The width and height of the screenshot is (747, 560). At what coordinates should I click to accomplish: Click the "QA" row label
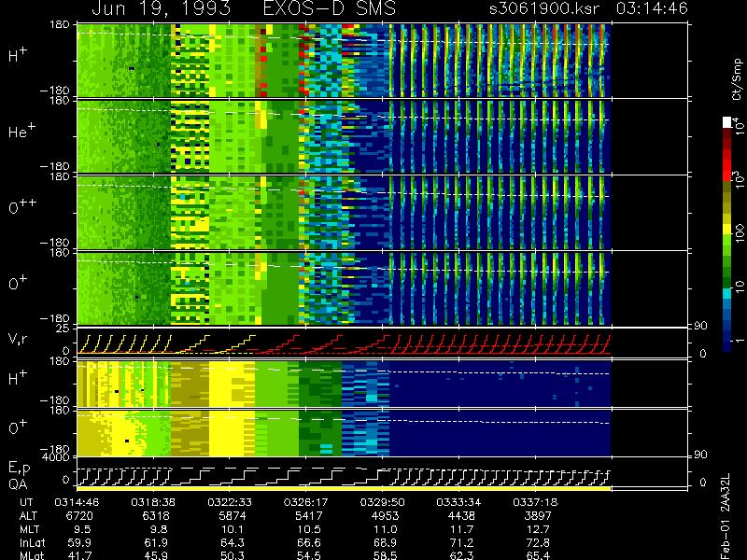(18, 484)
